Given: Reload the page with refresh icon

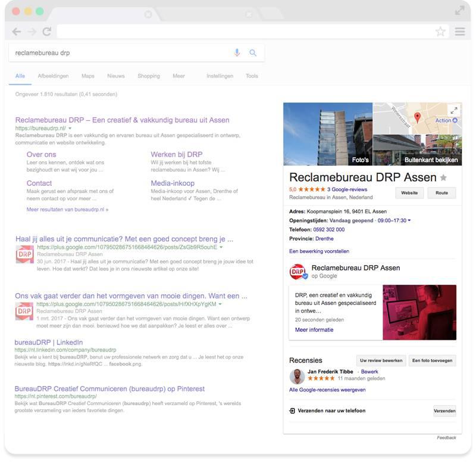Looking at the screenshot, I should (47, 32).
